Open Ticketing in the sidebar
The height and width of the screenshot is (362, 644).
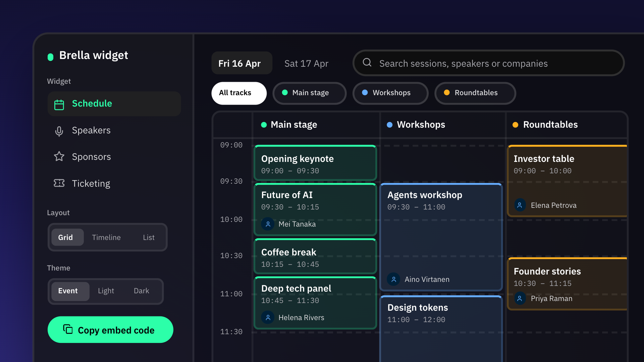[114, 183]
